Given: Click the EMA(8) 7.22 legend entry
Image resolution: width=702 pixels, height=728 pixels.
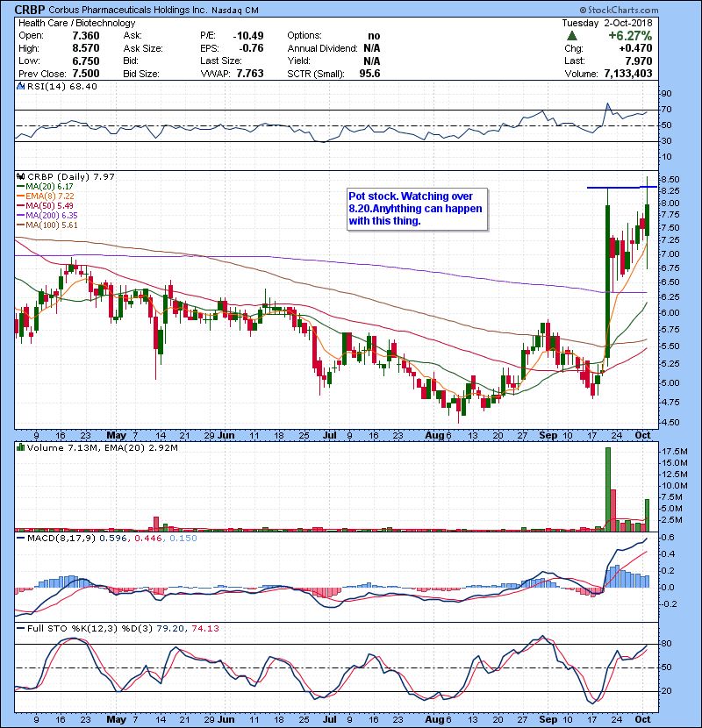Looking at the screenshot, I should (46, 196).
